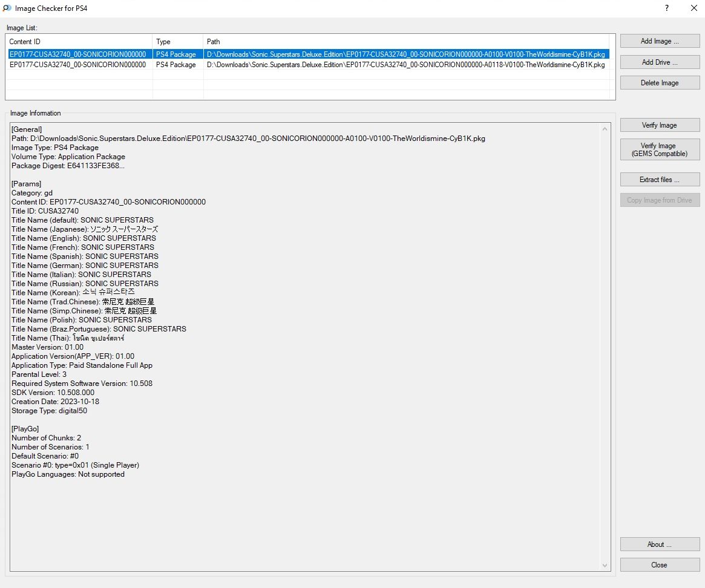
Task: Click the plain Verify Image button
Action: (x=660, y=125)
